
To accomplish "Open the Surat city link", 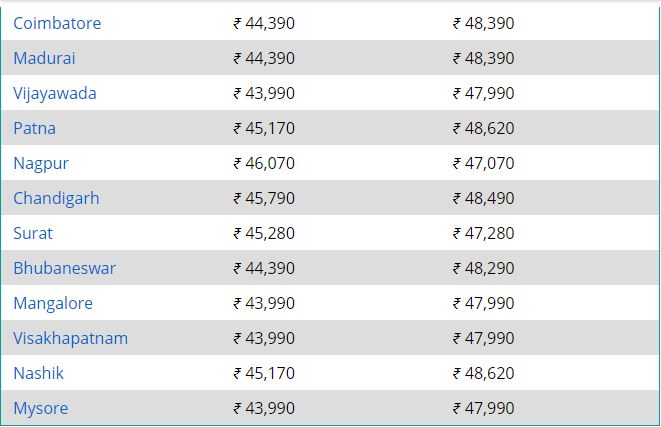I will tap(33, 233).
